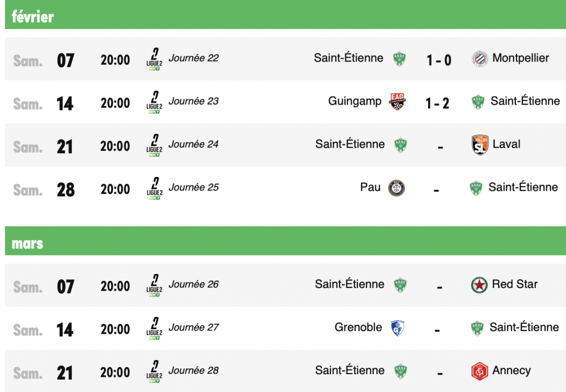Click the Red Star club logo
Screen dimensions: 566x392
pyautogui.click(x=479, y=285)
